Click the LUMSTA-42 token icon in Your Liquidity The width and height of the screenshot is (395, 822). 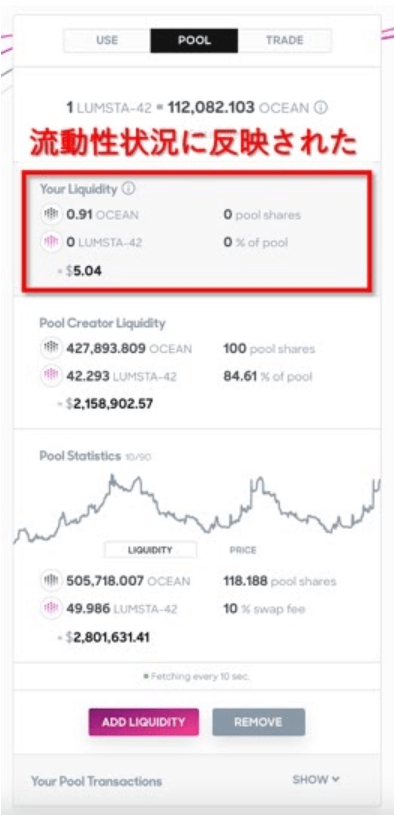click(x=51, y=242)
